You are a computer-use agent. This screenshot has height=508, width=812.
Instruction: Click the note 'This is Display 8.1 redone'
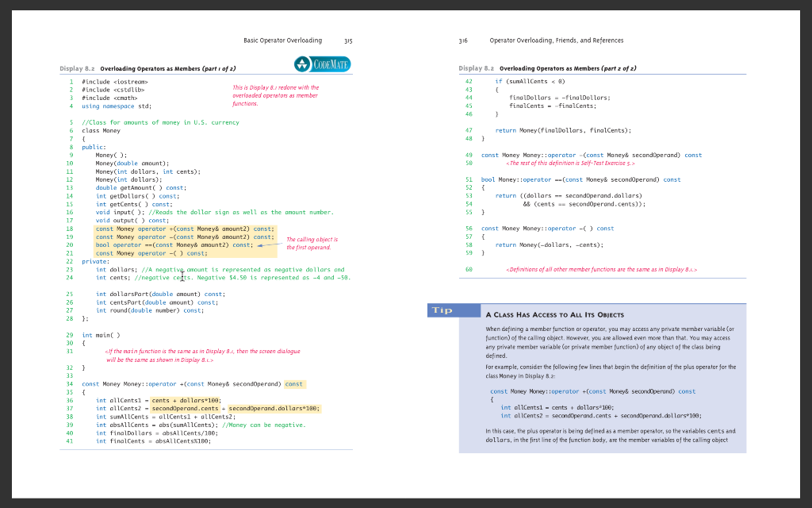(275, 95)
